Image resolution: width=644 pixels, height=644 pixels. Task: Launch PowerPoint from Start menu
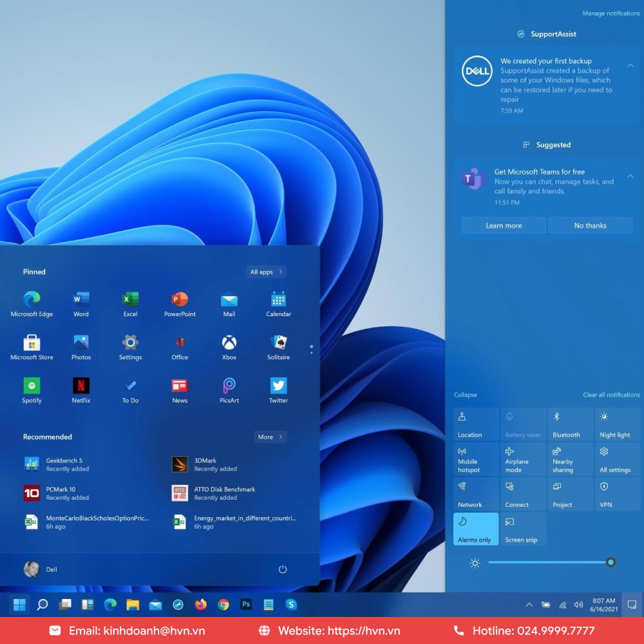point(180,303)
